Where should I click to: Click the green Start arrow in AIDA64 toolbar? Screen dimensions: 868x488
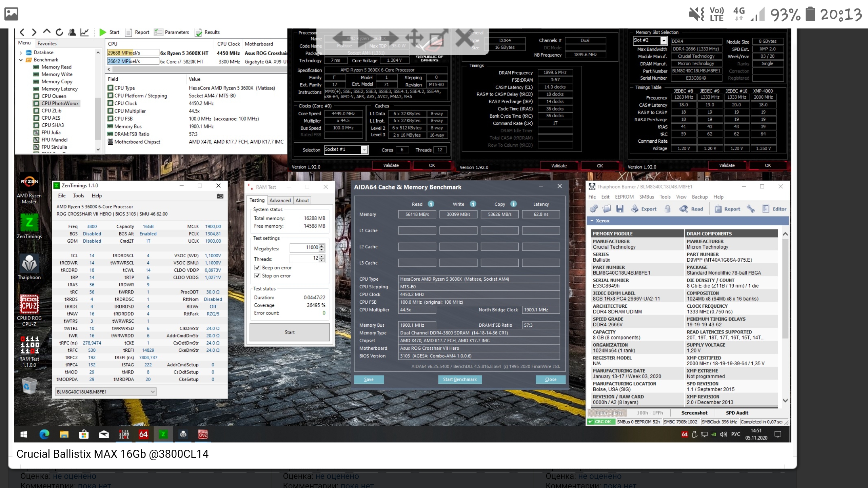[x=103, y=32]
